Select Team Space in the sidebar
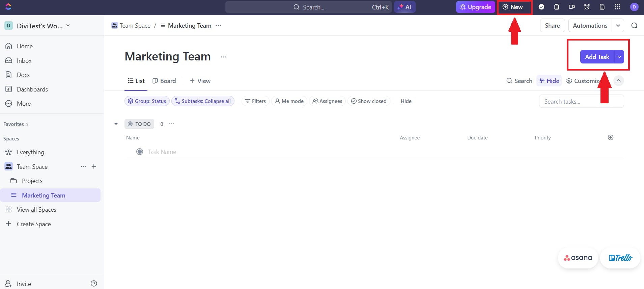644x289 pixels. tap(32, 167)
